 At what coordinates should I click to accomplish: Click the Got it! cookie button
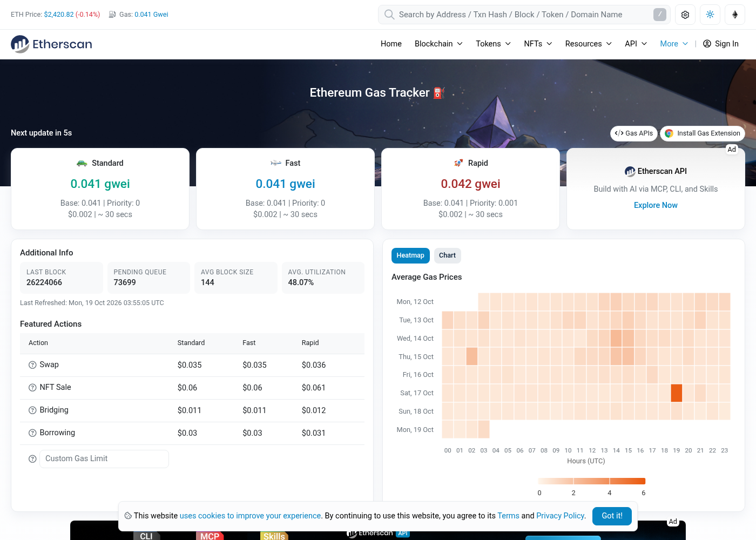(x=612, y=516)
